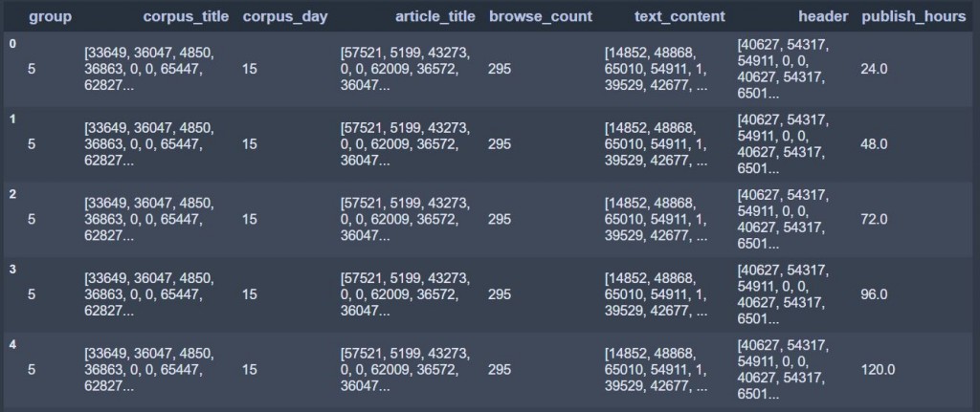
Task: Click group value in the 24.0 row
Action: tap(32, 69)
